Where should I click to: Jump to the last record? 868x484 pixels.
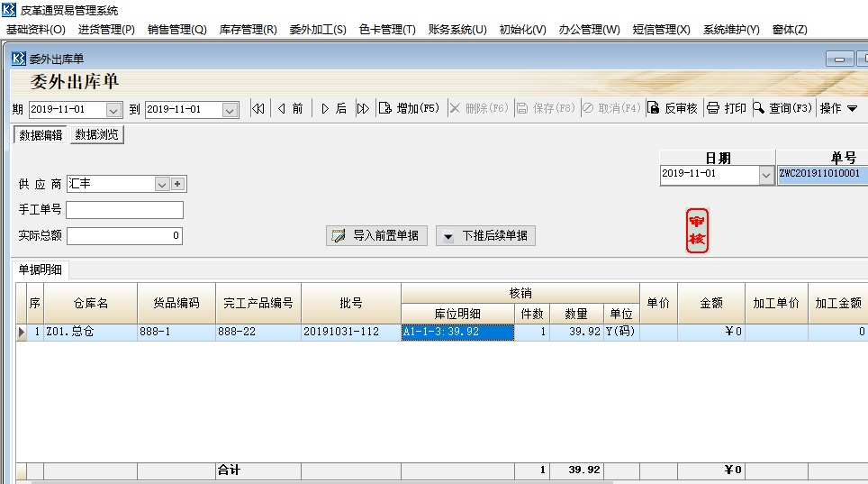(363, 108)
